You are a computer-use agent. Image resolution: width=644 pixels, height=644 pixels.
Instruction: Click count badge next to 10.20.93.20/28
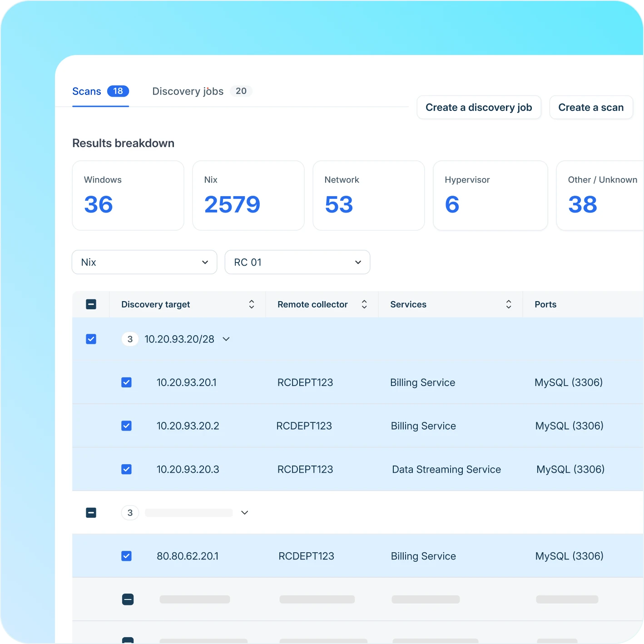(130, 339)
